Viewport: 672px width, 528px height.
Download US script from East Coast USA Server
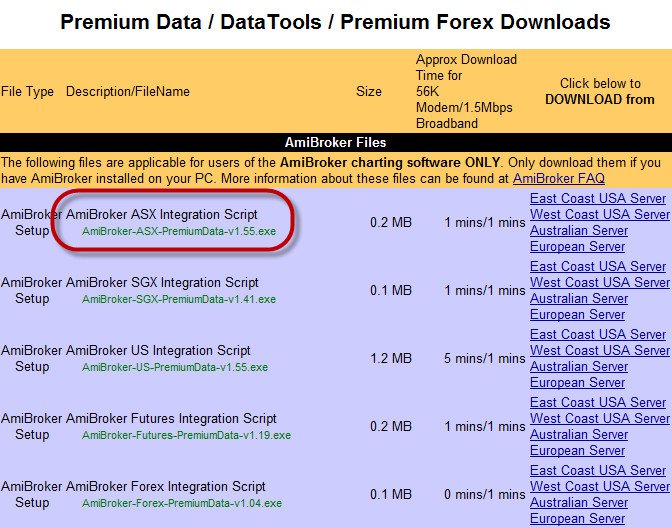598,334
